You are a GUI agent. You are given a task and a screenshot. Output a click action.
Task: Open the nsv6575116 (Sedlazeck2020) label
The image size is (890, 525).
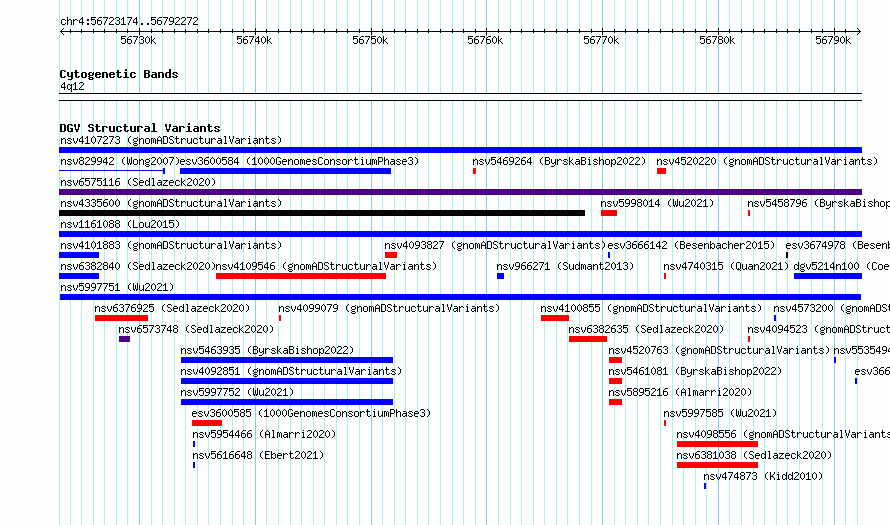click(138, 182)
